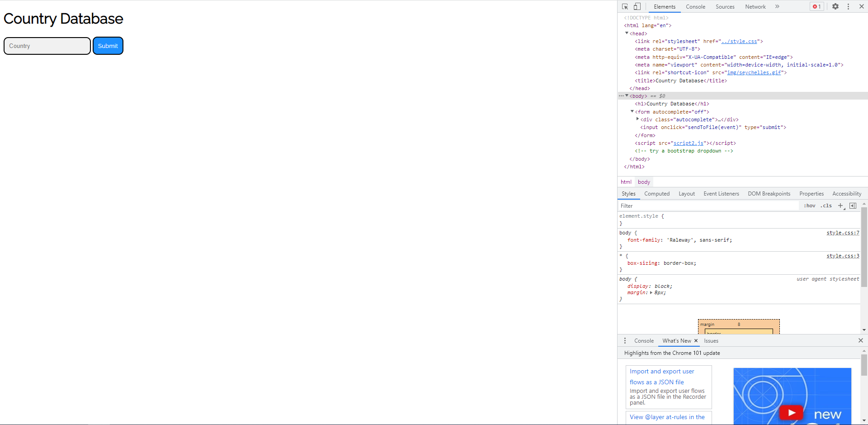Switch to the Computed tab
Image resolution: width=868 pixels, height=425 pixels.
657,193
